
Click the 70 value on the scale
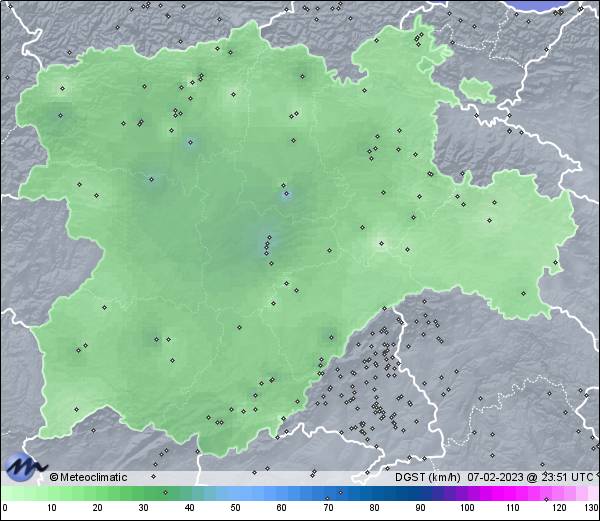coord(328,508)
